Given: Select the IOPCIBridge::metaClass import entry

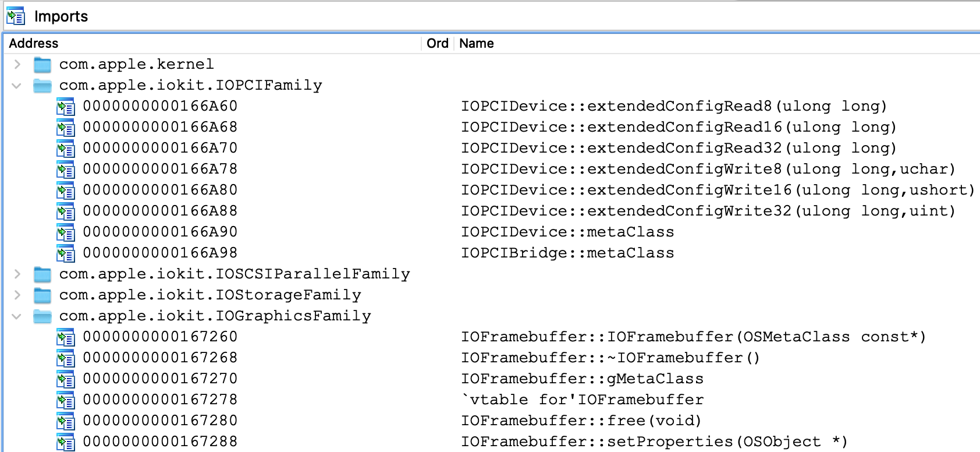Looking at the screenshot, I should point(567,253).
